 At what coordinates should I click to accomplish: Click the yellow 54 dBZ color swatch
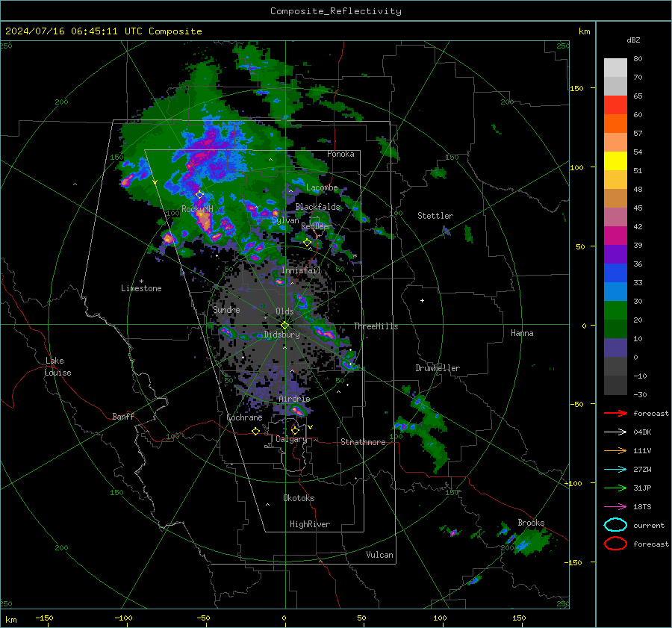[615, 161]
